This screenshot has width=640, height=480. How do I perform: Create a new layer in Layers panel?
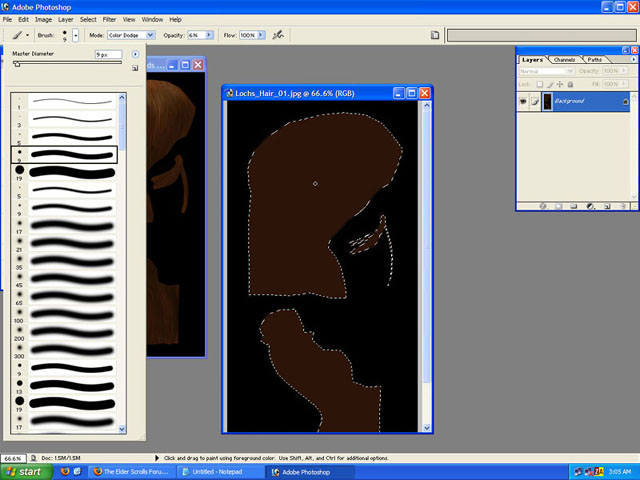pos(607,206)
